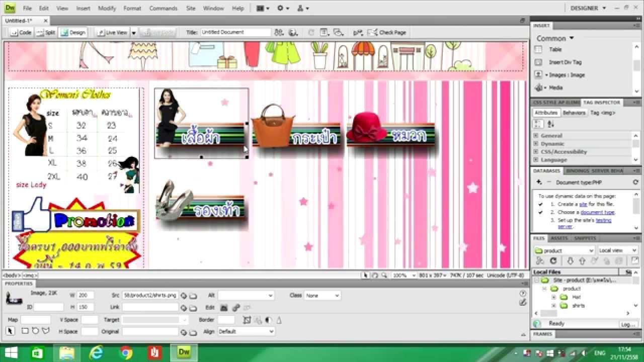This screenshot has height=362, width=644.
Task: Expand the General attributes group
Action: click(536, 136)
